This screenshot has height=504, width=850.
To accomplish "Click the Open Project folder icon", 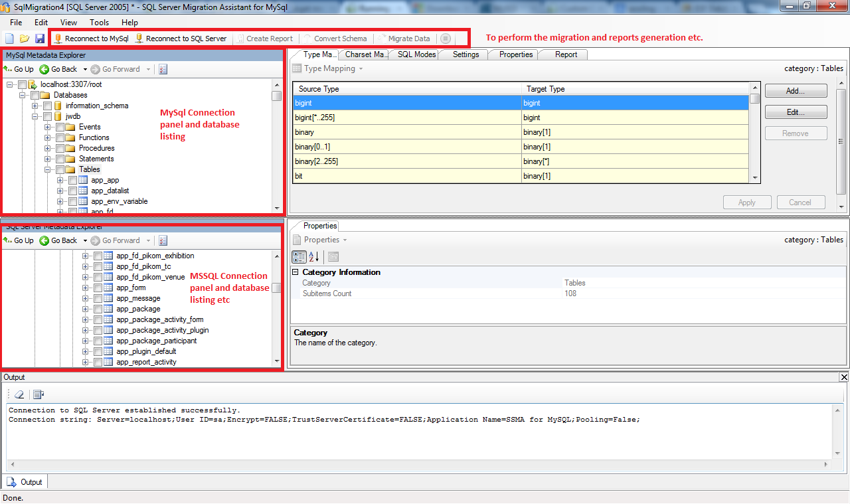I will (25, 39).
